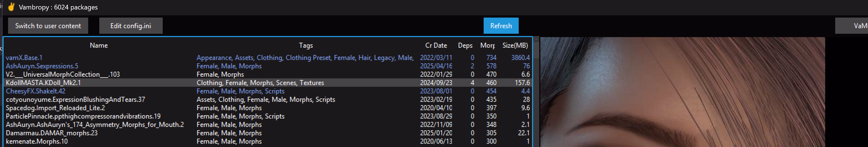
Task: Select CheesyFX.ShakeIt.42 package
Action: pyautogui.click(x=268, y=91)
